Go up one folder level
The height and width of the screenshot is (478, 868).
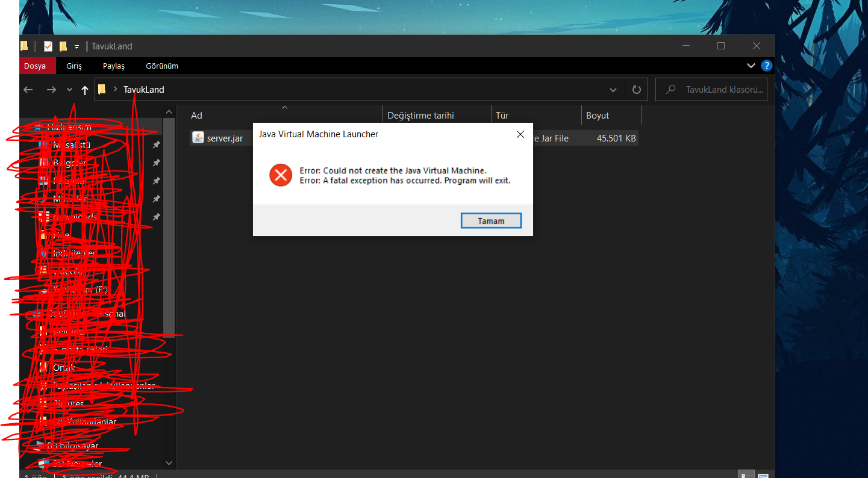click(85, 90)
